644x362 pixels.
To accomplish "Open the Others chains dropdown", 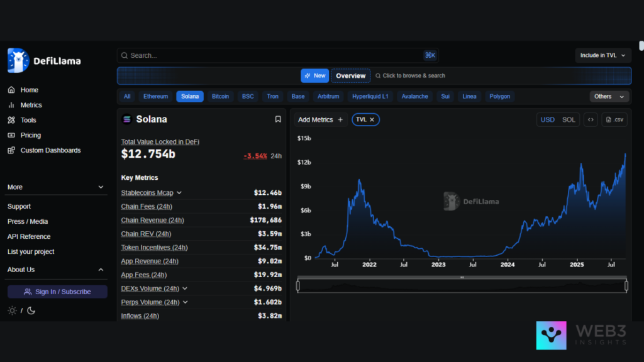I will click(609, 96).
